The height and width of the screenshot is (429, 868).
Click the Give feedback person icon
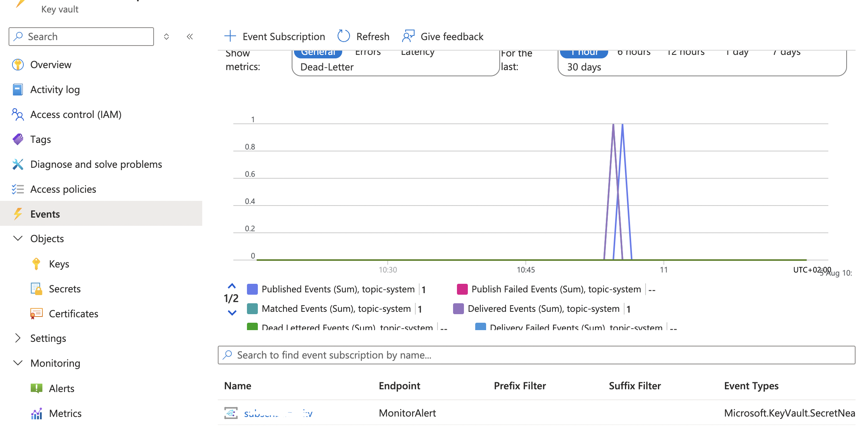pyautogui.click(x=408, y=36)
